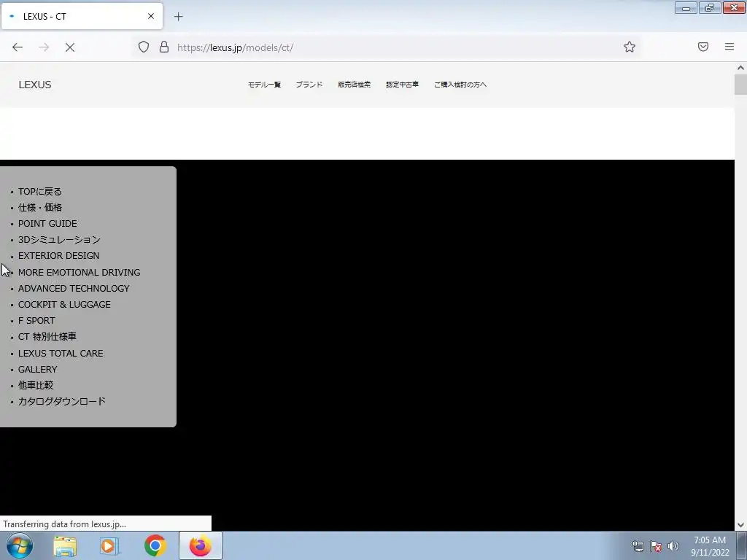Screen dimensions: 747x560
Task: Open a new tab
Action: pos(178,17)
